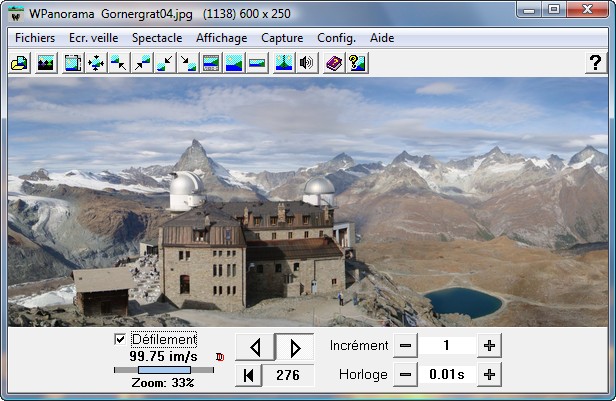The width and height of the screenshot is (616, 401).
Task: Close the WPanorama window
Action: [587, 10]
